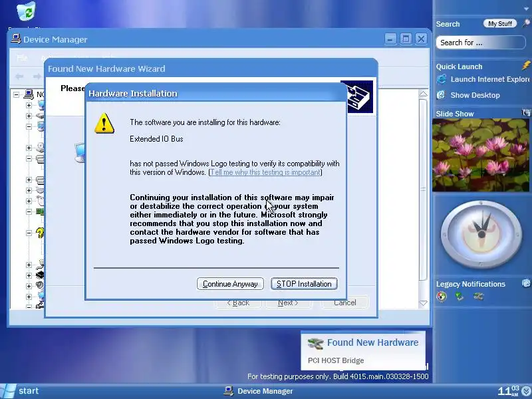Viewport: 532px width, 399px height.
Task: Collapse the green circuit board node
Action: coord(29,211)
